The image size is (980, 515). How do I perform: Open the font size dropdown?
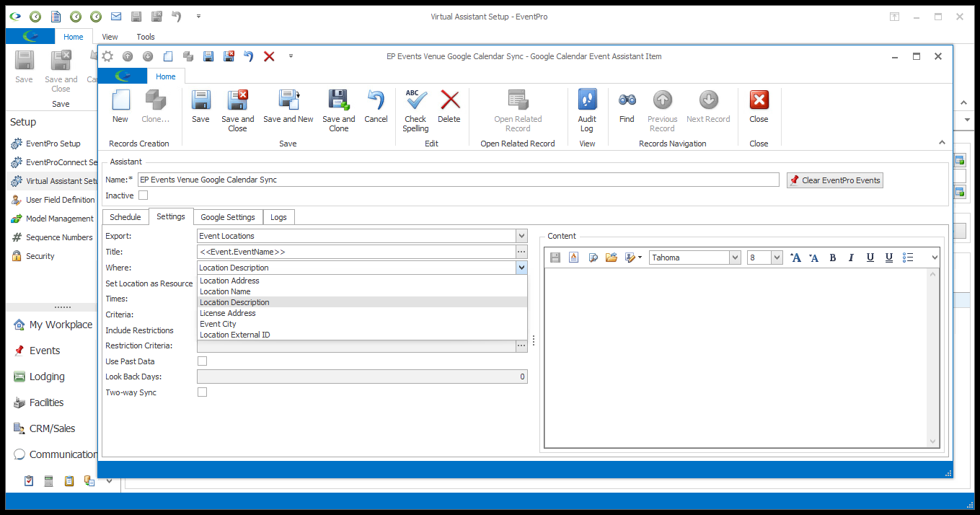[x=777, y=257]
